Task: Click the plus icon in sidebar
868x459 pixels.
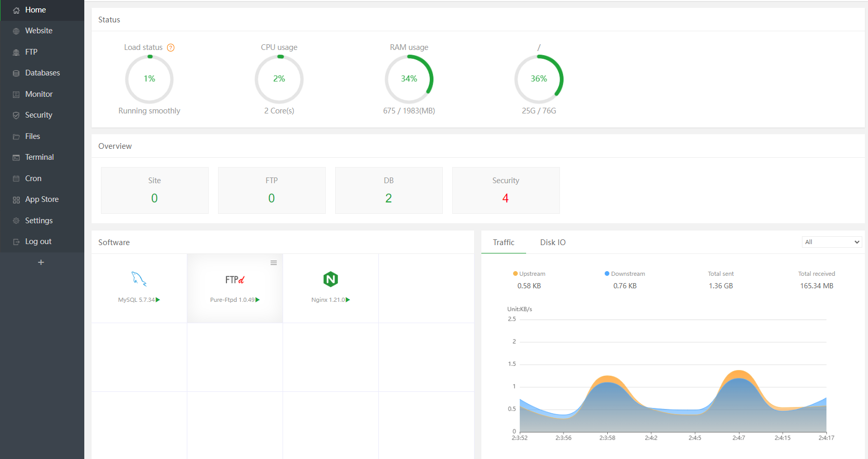Action: click(41, 262)
